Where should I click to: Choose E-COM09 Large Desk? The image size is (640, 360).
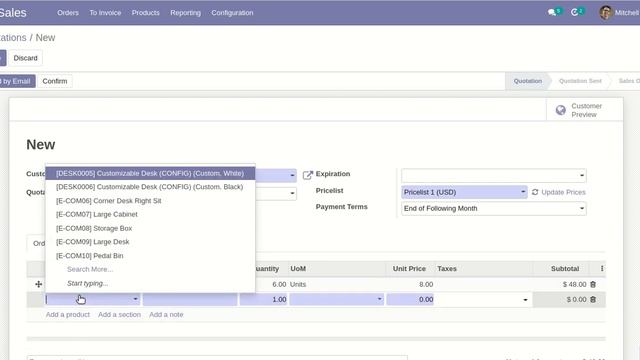[x=150, y=242]
